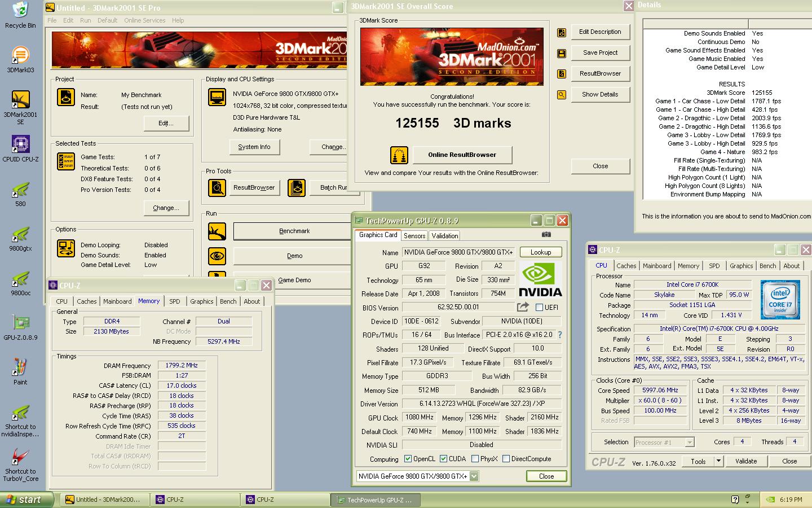
Task: Click the Save Project disk icon
Action: [562, 54]
